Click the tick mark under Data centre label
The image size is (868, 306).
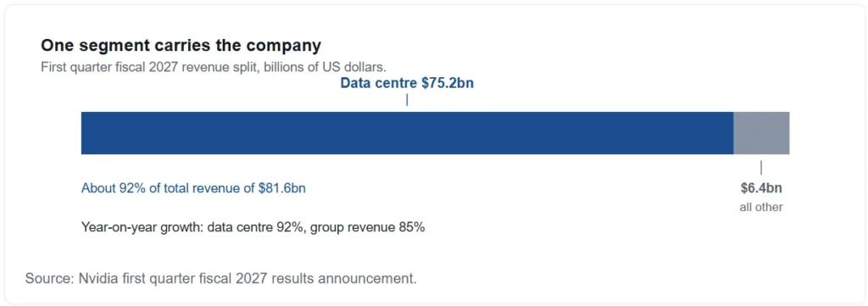point(407,100)
